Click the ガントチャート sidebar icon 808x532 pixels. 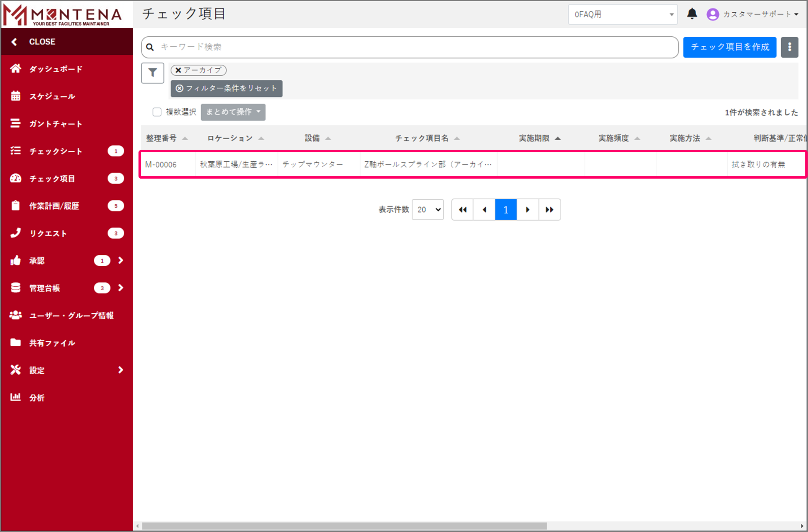(x=16, y=124)
